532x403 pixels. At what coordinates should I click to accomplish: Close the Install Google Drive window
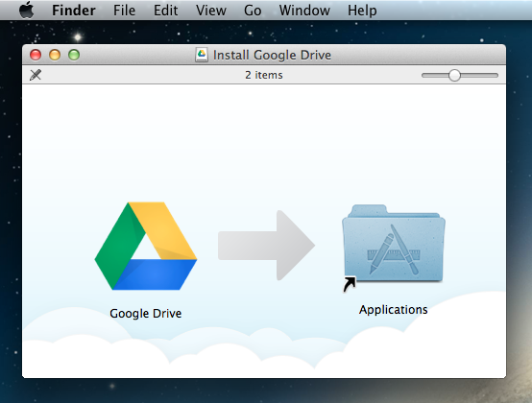tap(36, 55)
